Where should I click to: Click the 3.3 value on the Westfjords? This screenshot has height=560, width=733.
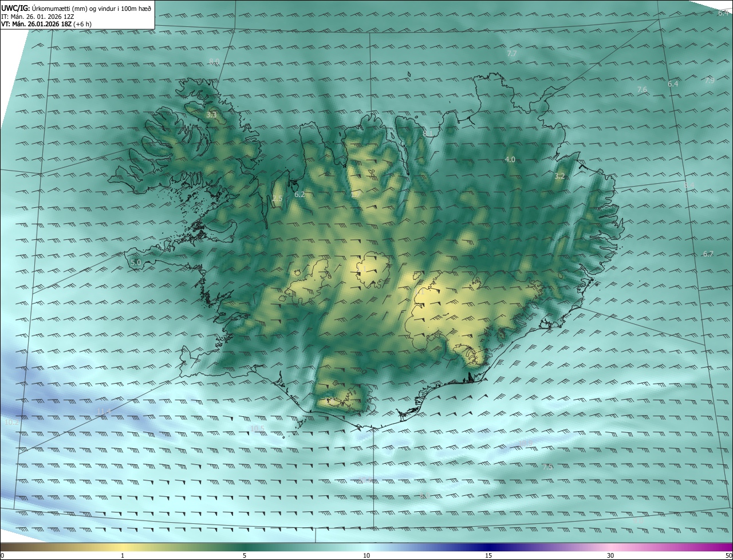[211, 115]
